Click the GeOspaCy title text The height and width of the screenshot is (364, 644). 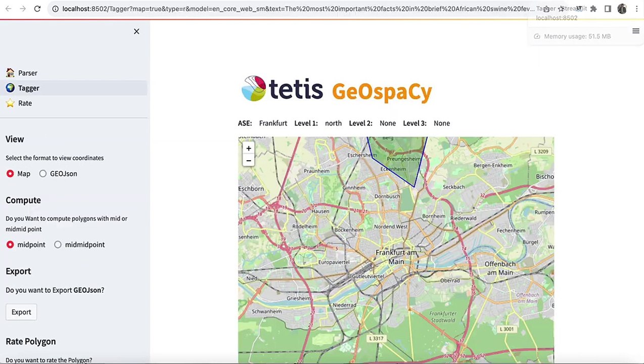coord(382,92)
